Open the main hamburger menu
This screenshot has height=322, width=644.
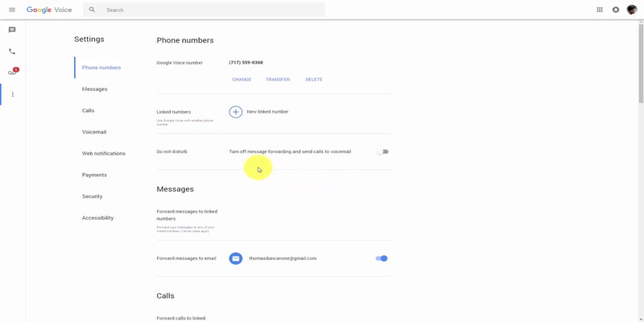coord(11,10)
